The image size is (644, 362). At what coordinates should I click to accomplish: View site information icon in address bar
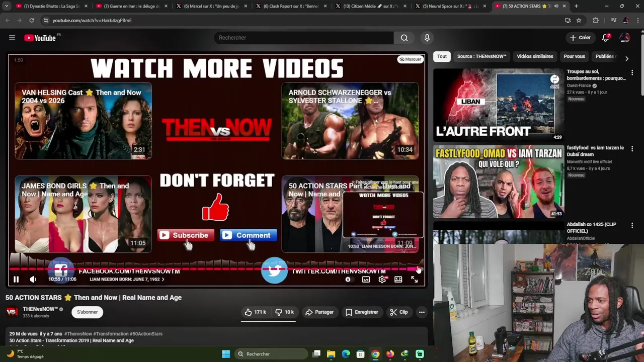coord(46,20)
